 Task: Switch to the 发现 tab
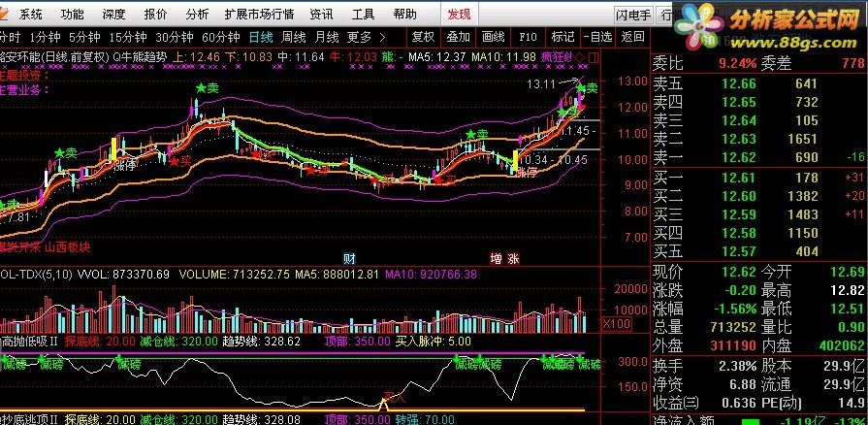point(459,14)
